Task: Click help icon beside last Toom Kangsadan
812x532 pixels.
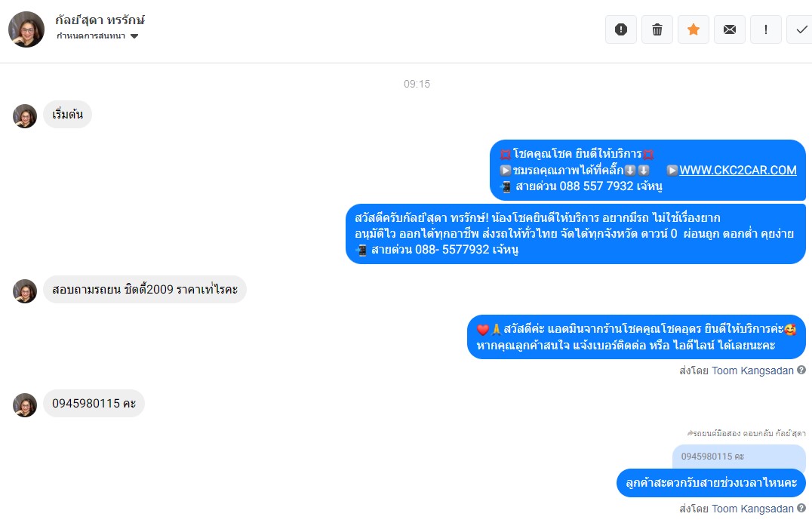Action: tap(801, 508)
